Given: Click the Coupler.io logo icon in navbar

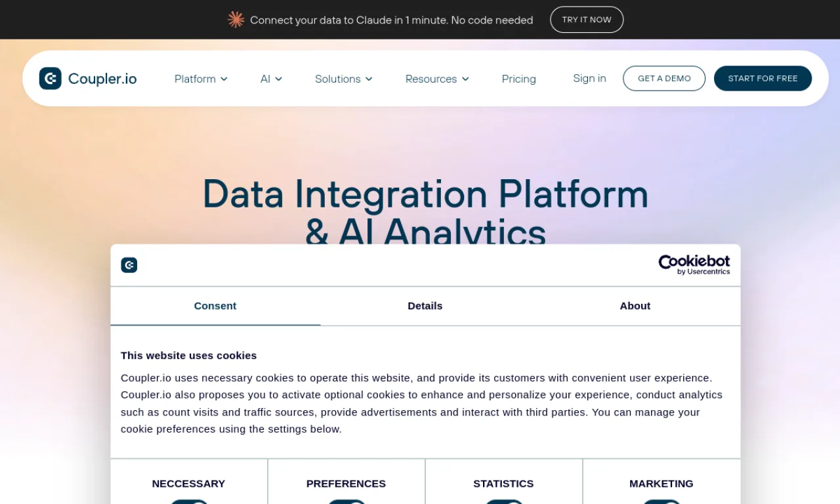Looking at the screenshot, I should pos(51,79).
